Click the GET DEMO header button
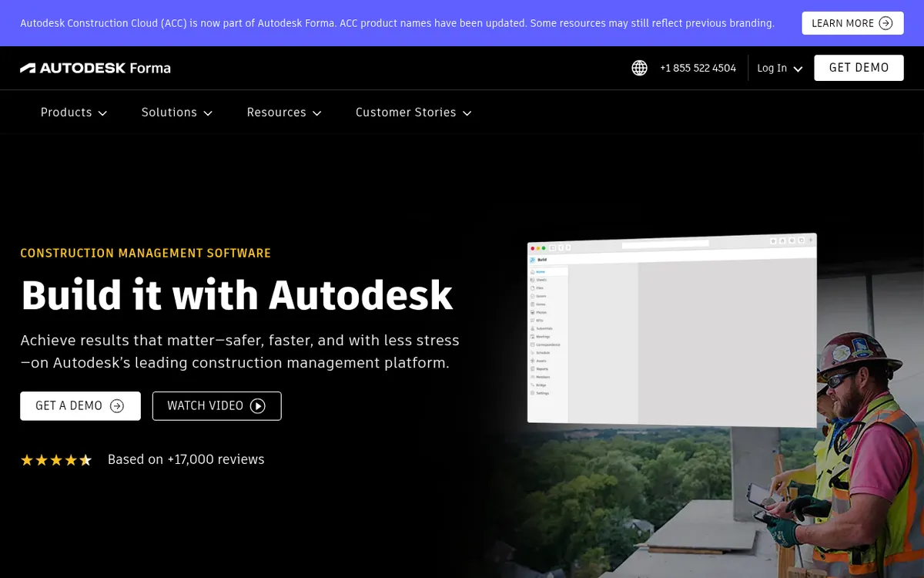Viewport: 924px width, 578px height. click(x=859, y=68)
